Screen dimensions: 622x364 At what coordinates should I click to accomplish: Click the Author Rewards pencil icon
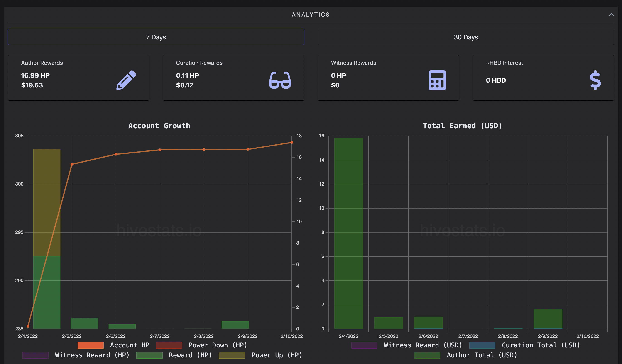[x=126, y=80]
